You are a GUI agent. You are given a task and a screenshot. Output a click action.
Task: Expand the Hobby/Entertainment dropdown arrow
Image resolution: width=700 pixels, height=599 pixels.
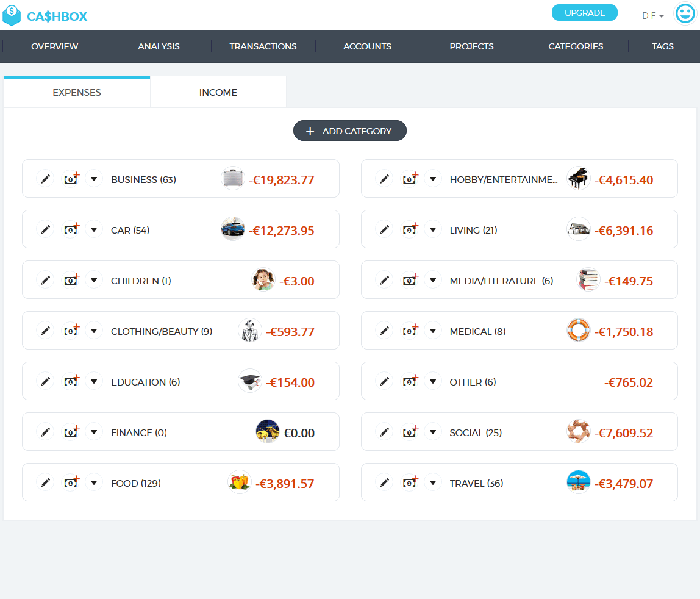click(433, 179)
